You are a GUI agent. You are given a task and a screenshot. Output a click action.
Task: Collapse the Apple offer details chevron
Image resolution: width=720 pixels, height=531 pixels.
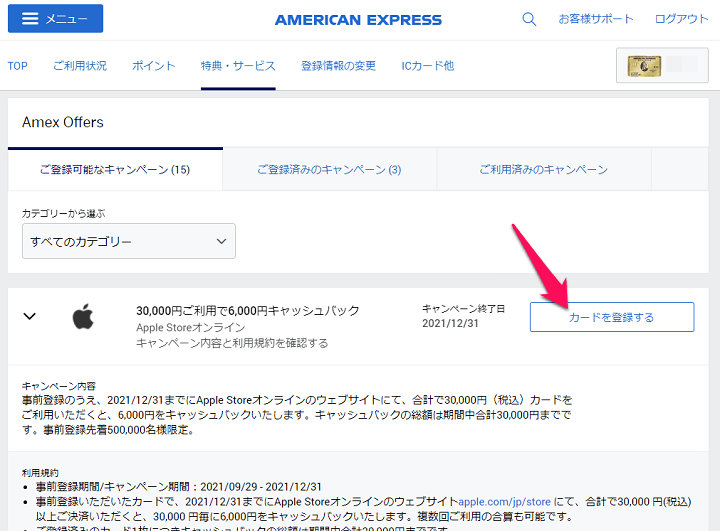pyautogui.click(x=30, y=316)
